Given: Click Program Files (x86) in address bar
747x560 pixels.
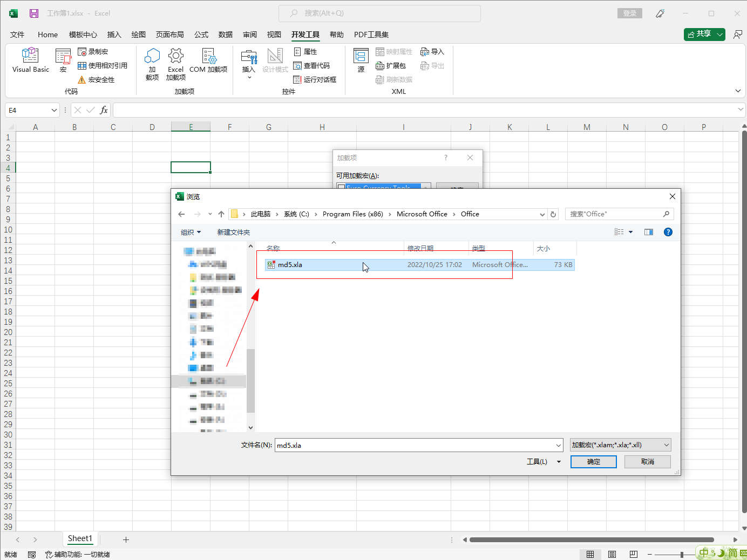Looking at the screenshot, I should coord(352,214).
